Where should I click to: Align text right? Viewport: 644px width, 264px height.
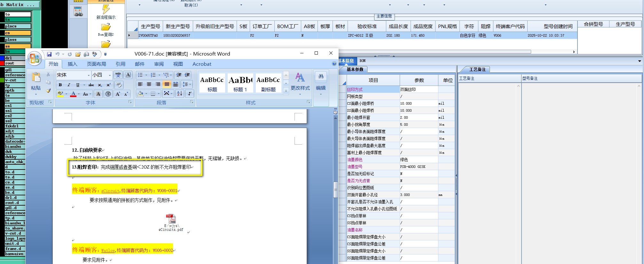tap(158, 84)
